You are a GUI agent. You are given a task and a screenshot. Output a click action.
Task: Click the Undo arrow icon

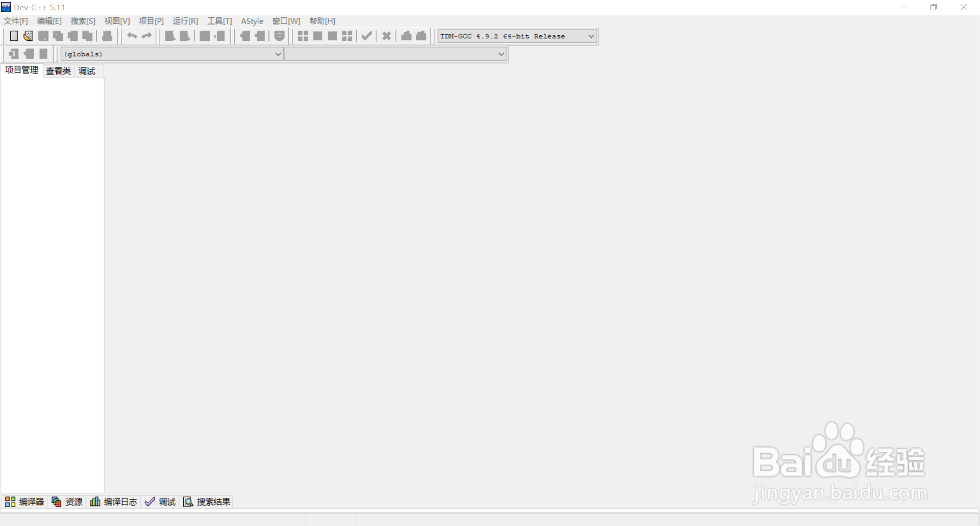(x=132, y=36)
